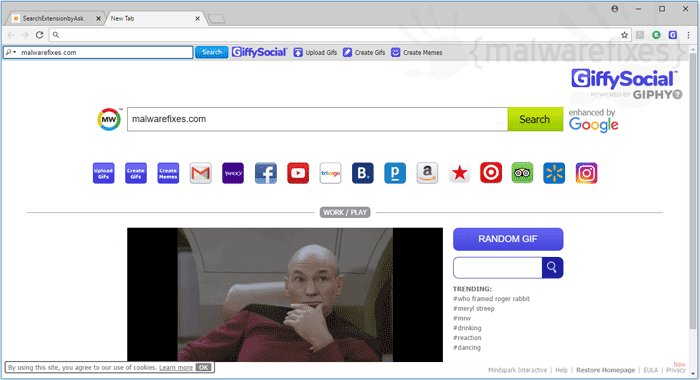This screenshot has height=380, width=700.
Task: Click the green Search button
Action: coord(535,119)
